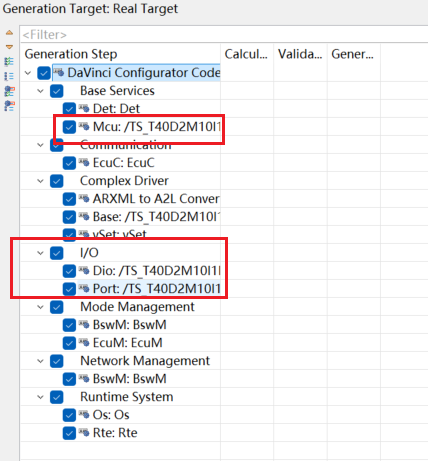Click the generator icon next to Mcu
The image size is (428, 461).
84,127
